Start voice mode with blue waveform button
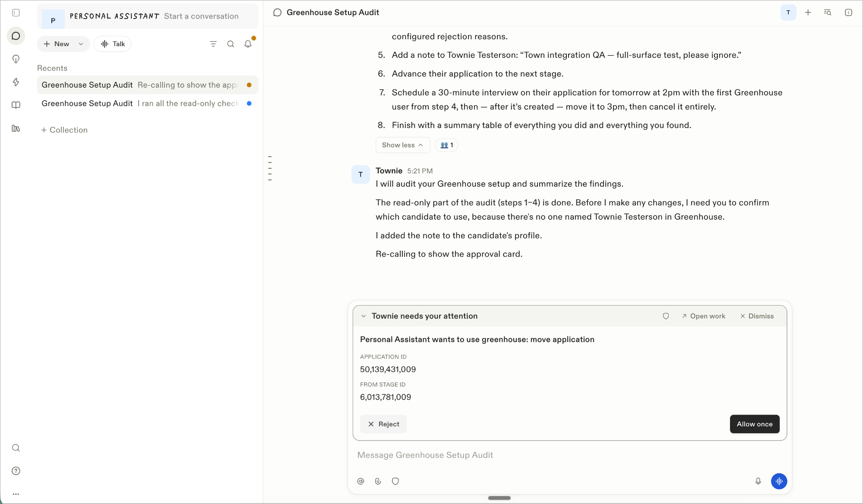Viewport: 863px width, 504px height. (779, 481)
